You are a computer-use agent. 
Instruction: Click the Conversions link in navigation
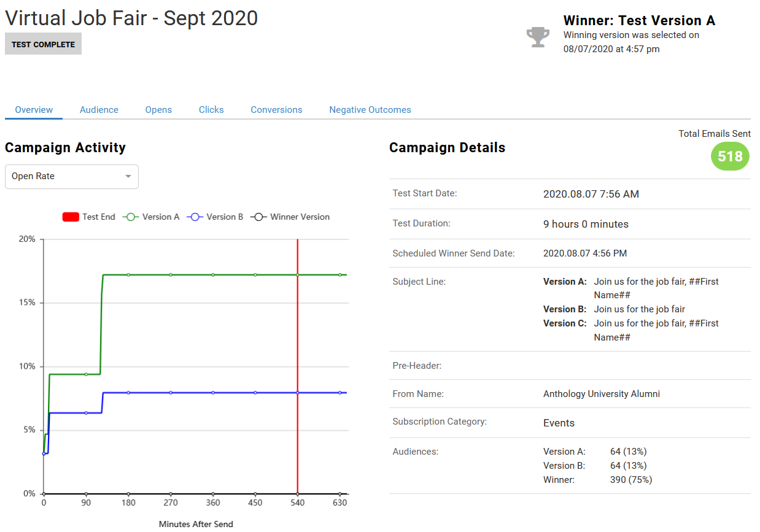pyautogui.click(x=276, y=109)
